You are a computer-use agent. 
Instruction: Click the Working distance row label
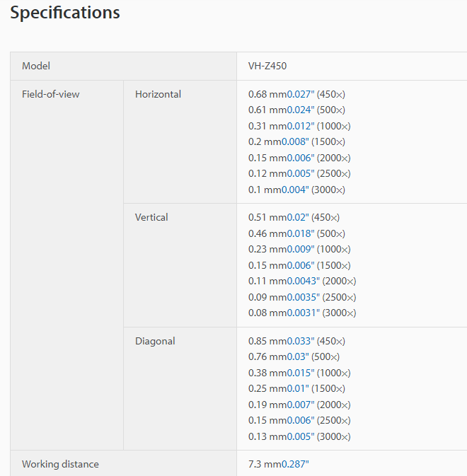point(60,464)
